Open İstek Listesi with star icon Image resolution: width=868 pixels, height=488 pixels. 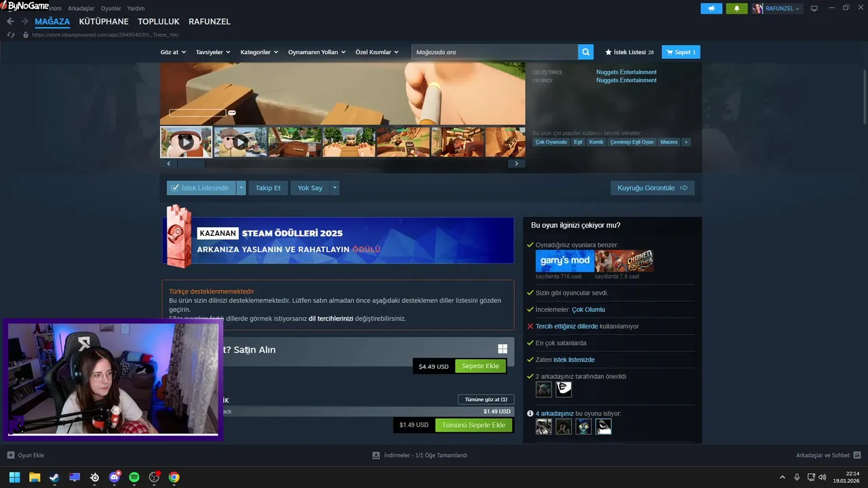pyautogui.click(x=629, y=52)
